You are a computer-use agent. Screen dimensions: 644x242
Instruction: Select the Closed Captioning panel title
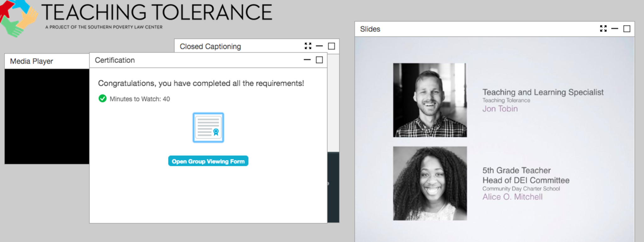210,47
